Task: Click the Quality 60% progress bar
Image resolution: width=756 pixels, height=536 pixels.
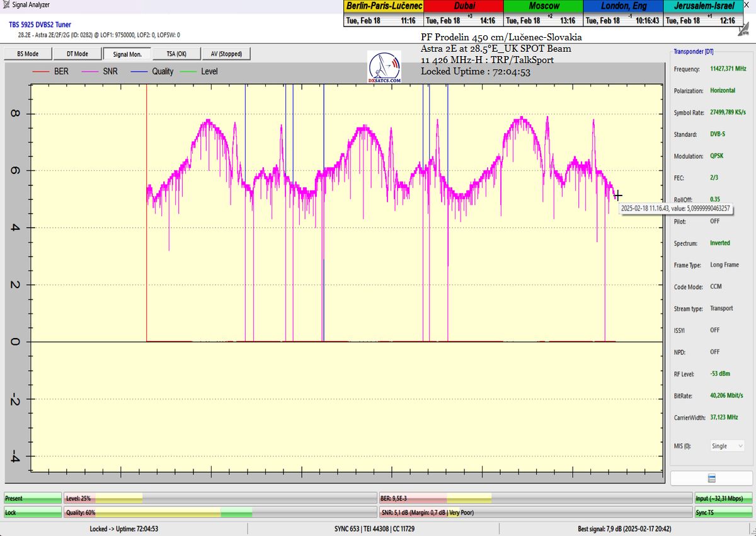Action: pyautogui.click(x=220, y=513)
